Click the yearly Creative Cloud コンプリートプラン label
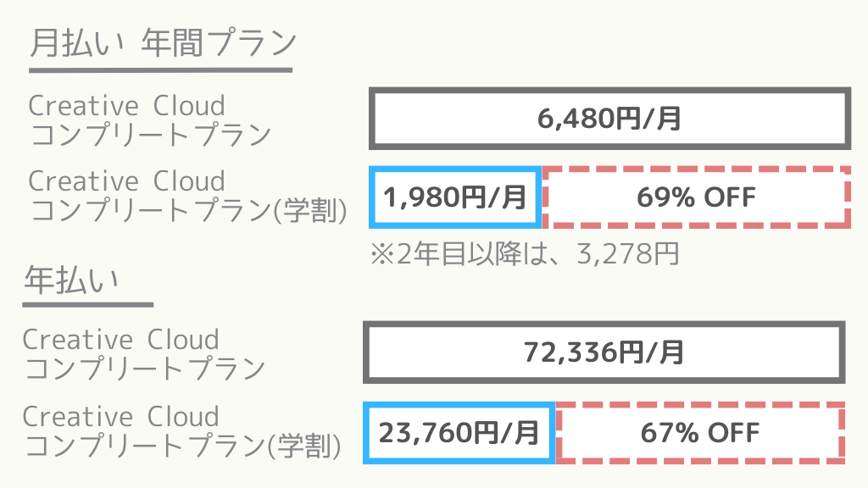This screenshot has width=868, height=488. (x=144, y=354)
